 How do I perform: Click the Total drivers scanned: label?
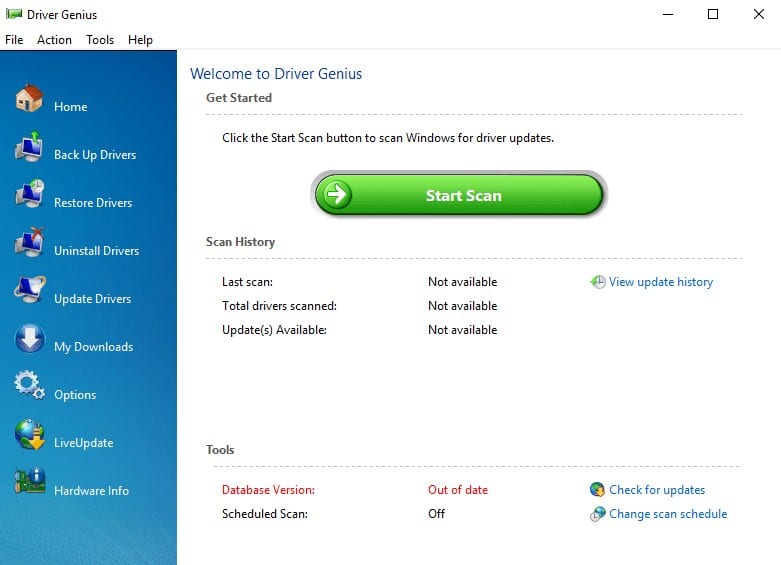click(x=279, y=306)
